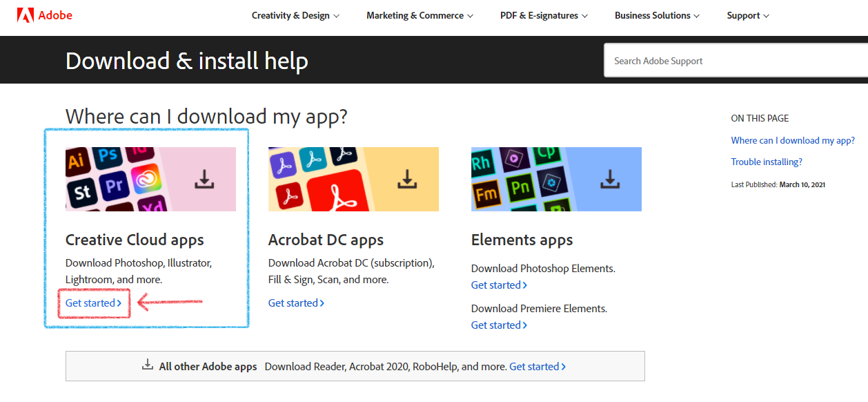Click download icon beside All other Adobe apps
Image resolution: width=868 pixels, height=402 pixels.
[x=147, y=365]
